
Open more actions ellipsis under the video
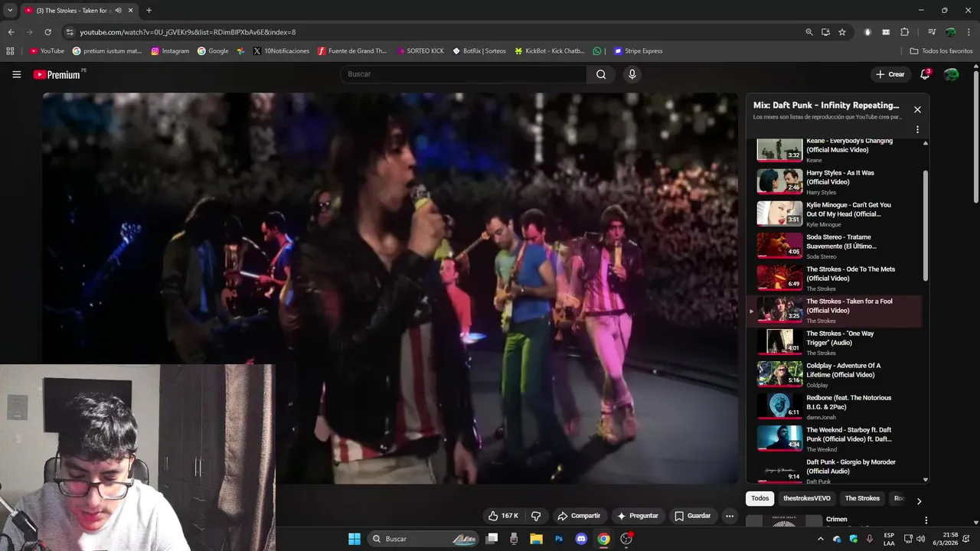click(x=730, y=516)
